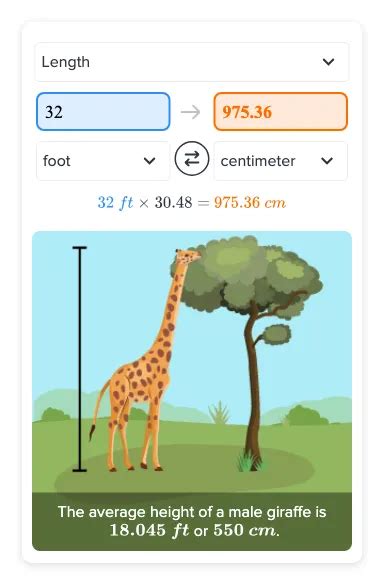Screen dimensions: 384x585
Task: Open the centimeter target unit dropdown
Action: 281,161
